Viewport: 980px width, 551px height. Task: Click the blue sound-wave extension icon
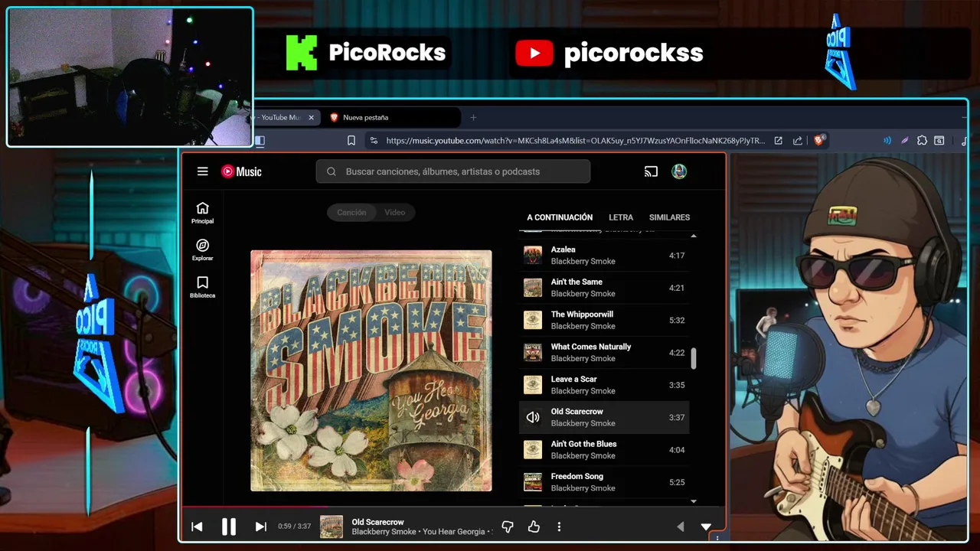pyautogui.click(x=887, y=140)
